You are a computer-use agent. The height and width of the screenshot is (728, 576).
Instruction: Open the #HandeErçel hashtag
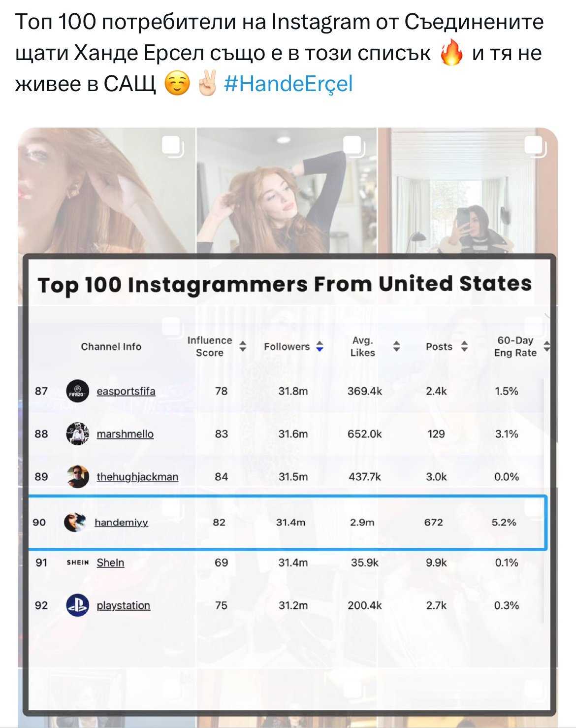point(288,84)
